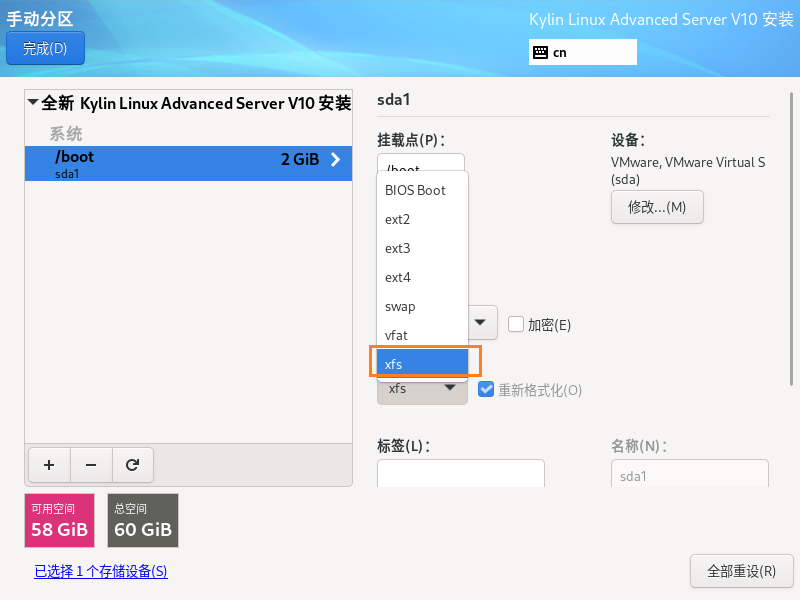Click the 完成(D) done button
800x600 pixels.
tap(45, 48)
